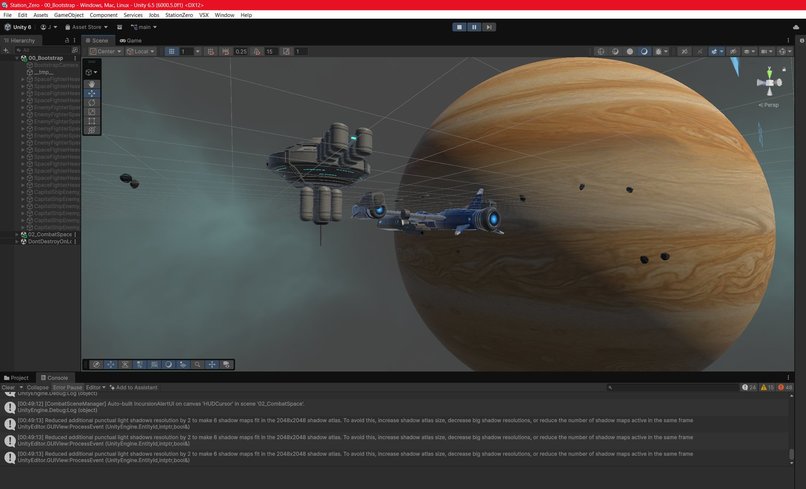Stop play mode with the Play button
Screen dimensions: 806x489
tap(460, 27)
